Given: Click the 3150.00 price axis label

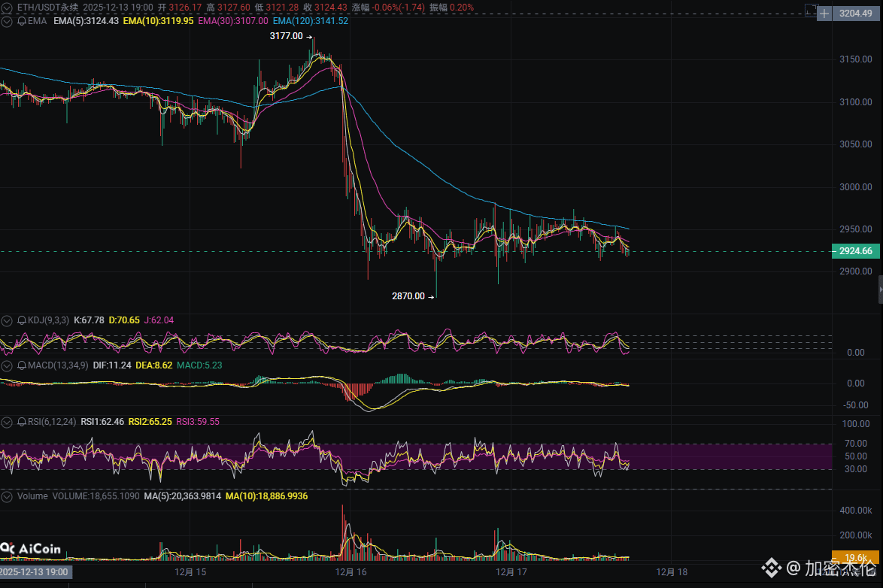Looking at the screenshot, I should click(x=855, y=59).
